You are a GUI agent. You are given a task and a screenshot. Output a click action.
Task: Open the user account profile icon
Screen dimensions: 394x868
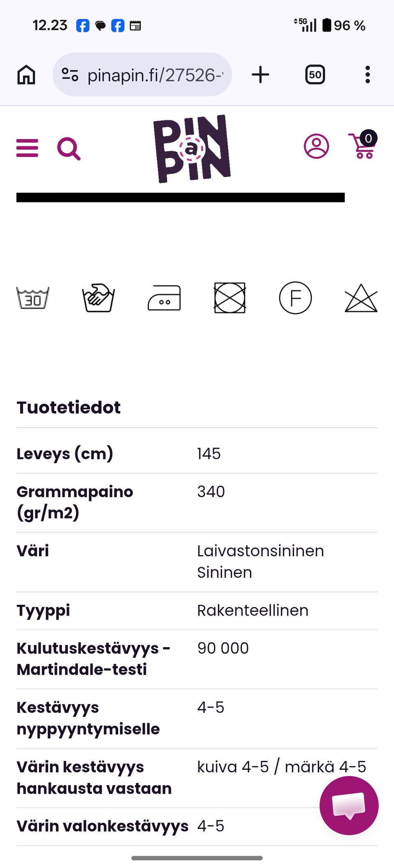coord(316,146)
